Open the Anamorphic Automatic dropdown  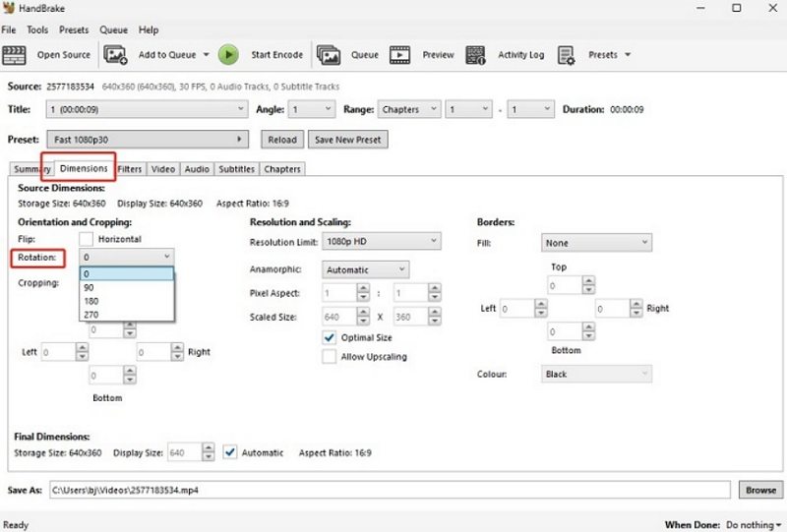pyautogui.click(x=365, y=269)
